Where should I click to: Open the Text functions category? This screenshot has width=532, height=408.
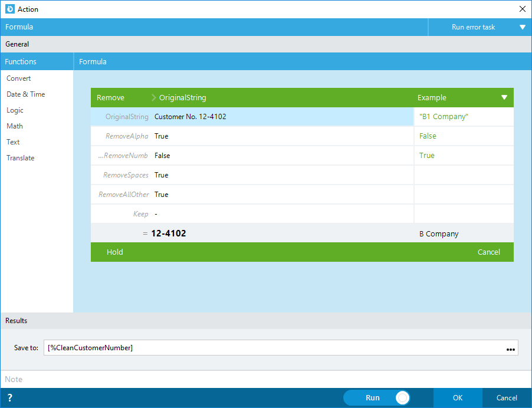point(13,142)
